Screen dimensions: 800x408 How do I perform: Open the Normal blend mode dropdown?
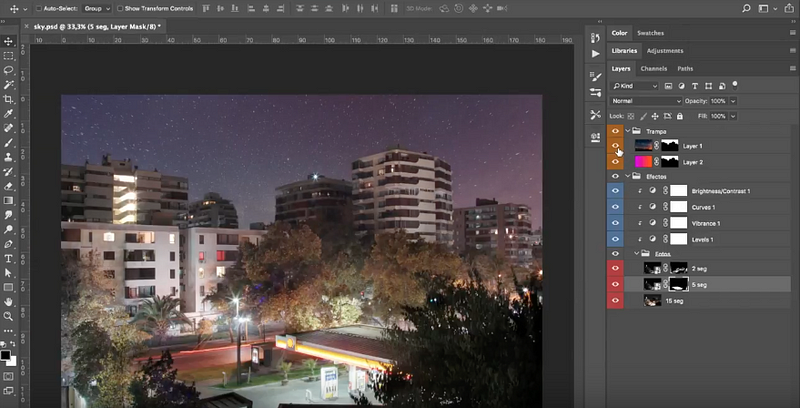tap(646, 101)
